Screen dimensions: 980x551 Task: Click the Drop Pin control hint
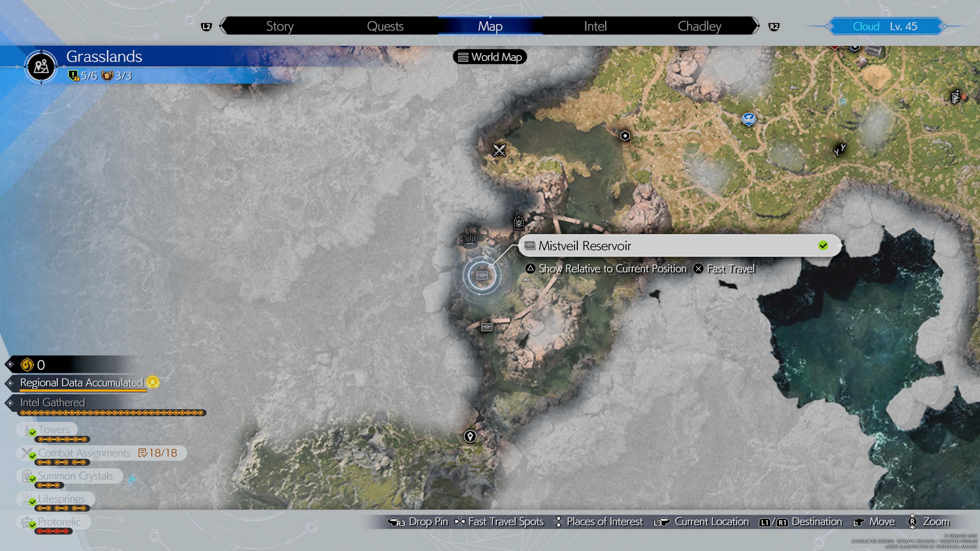417,522
